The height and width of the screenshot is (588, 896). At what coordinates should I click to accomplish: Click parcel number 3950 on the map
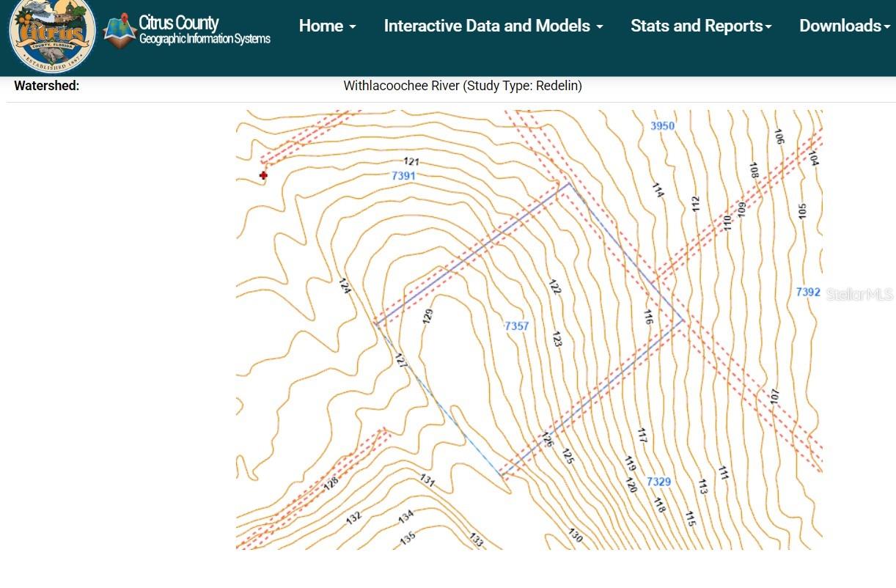point(662,126)
